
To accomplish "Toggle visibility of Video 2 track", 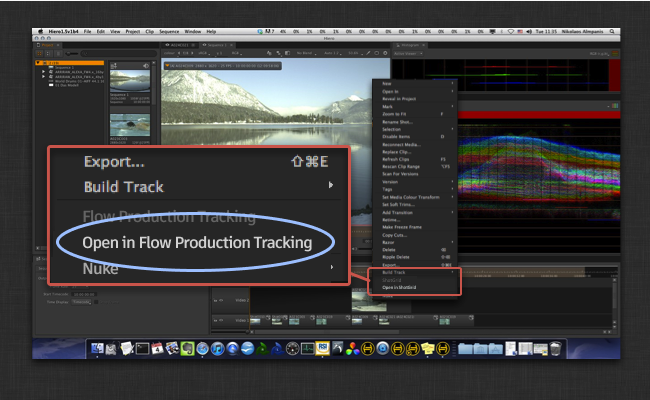I will coord(221,301).
